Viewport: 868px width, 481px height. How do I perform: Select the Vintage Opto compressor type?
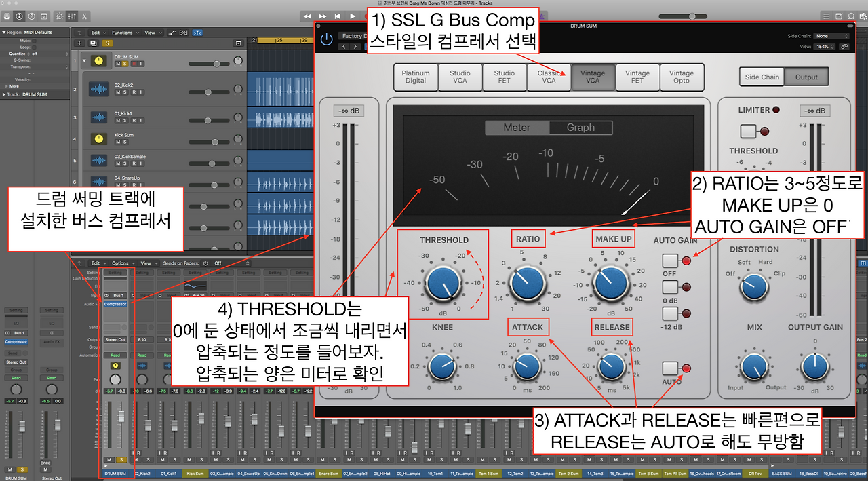[681, 77]
